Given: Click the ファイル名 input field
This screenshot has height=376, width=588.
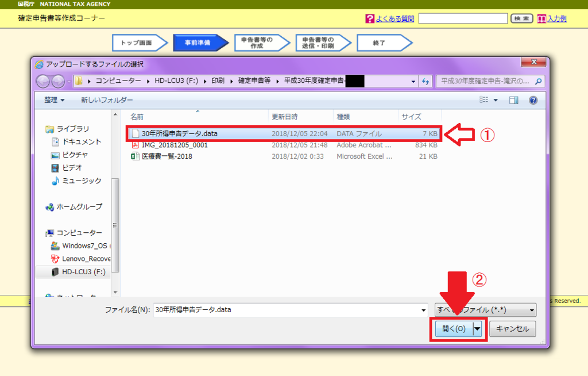Looking at the screenshot, I should click(x=287, y=310).
